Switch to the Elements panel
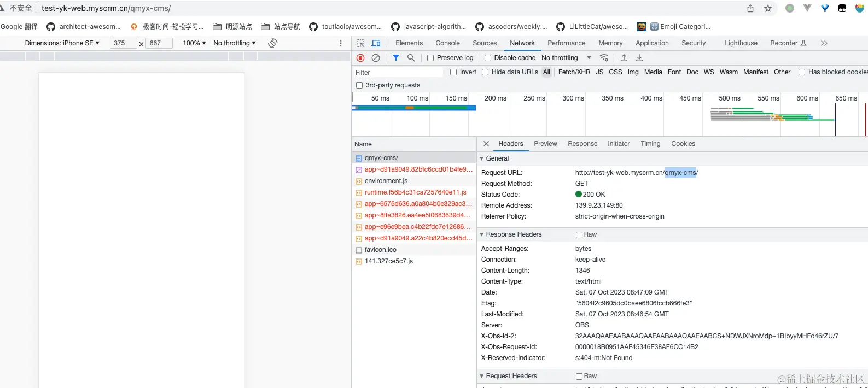 [x=409, y=43]
